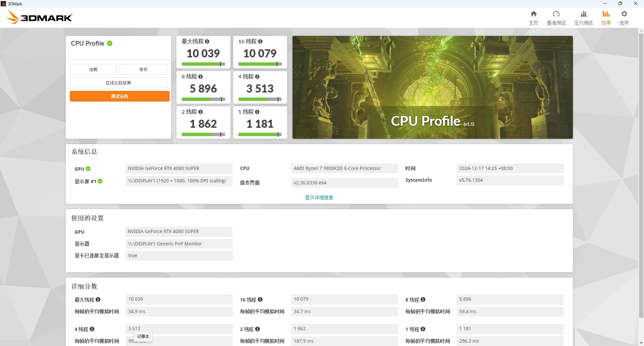Click the vertical scrollbar on the right
Screen dimensions: 644x346
coord(641,175)
